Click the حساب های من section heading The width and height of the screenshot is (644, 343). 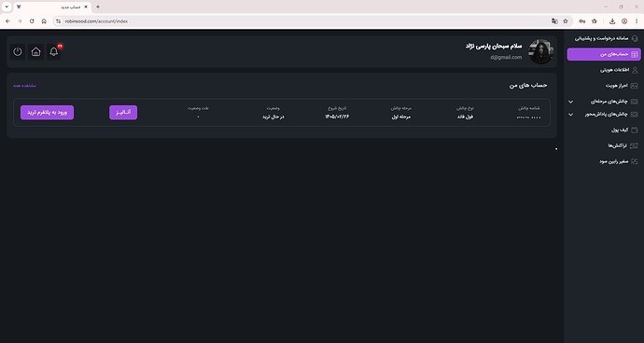pos(528,86)
